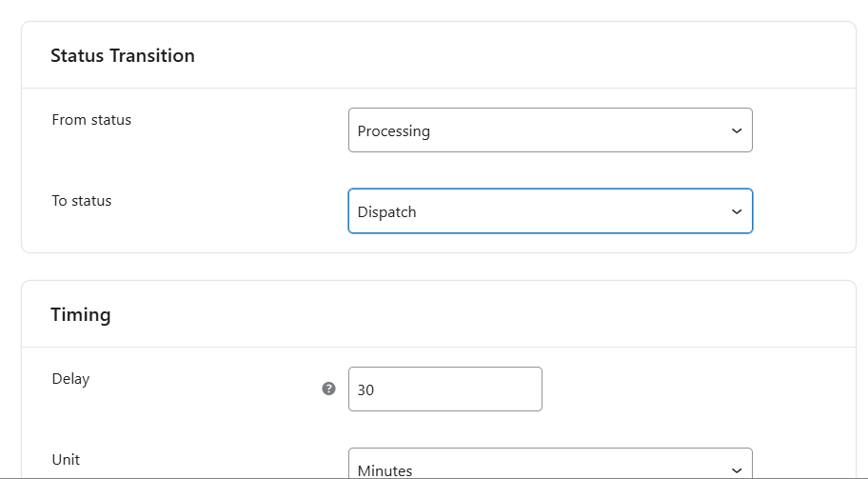868x479 pixels.
Task: Click the Status Transition section heading
Action: tap(123, 55)
